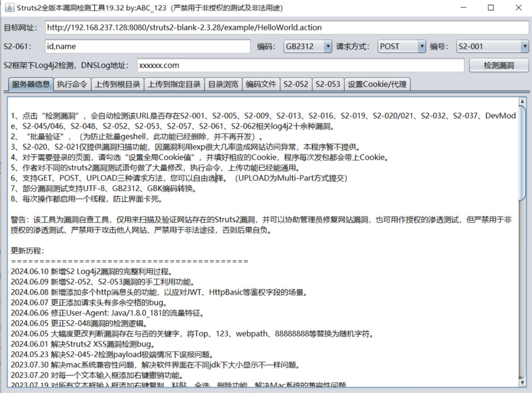The image size is (532, 393).
Task: Click the line 2024.05.23 解决S2-045-2检测
Action: [x=112, y=355]
